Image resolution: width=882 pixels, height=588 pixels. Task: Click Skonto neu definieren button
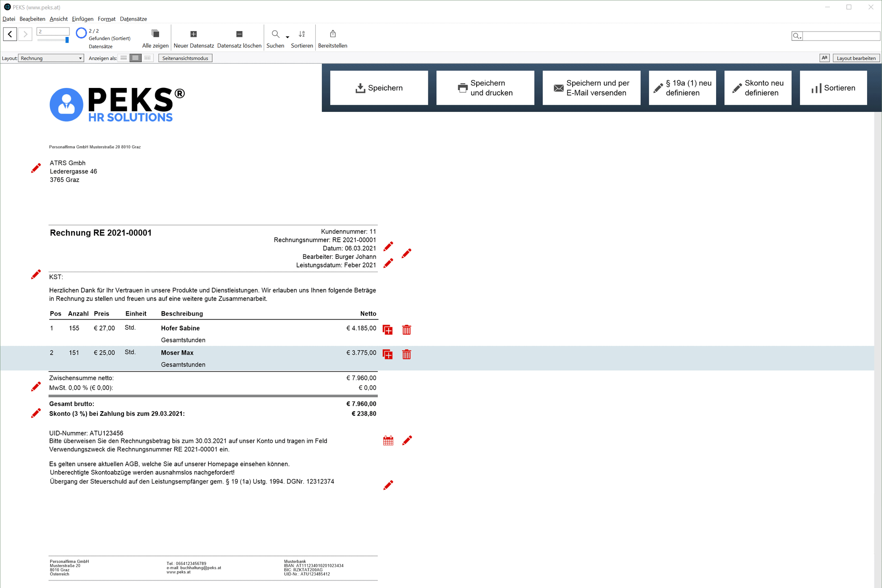(758, 88)
